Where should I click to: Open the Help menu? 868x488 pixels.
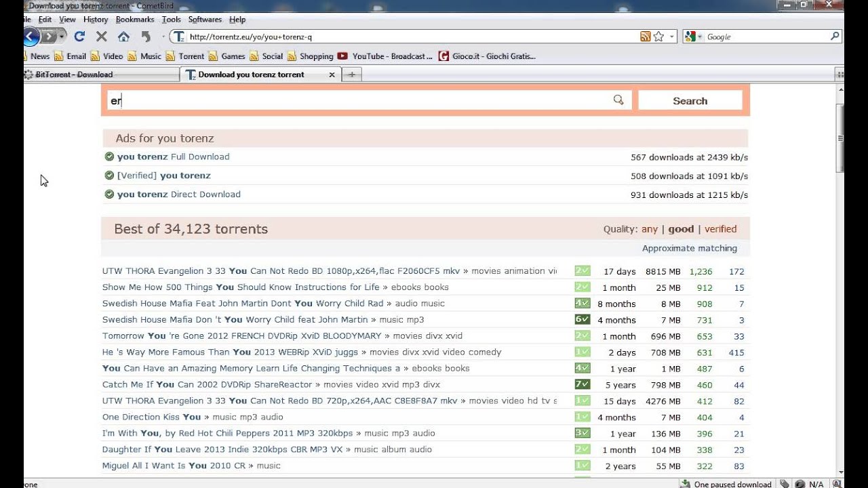237,20
